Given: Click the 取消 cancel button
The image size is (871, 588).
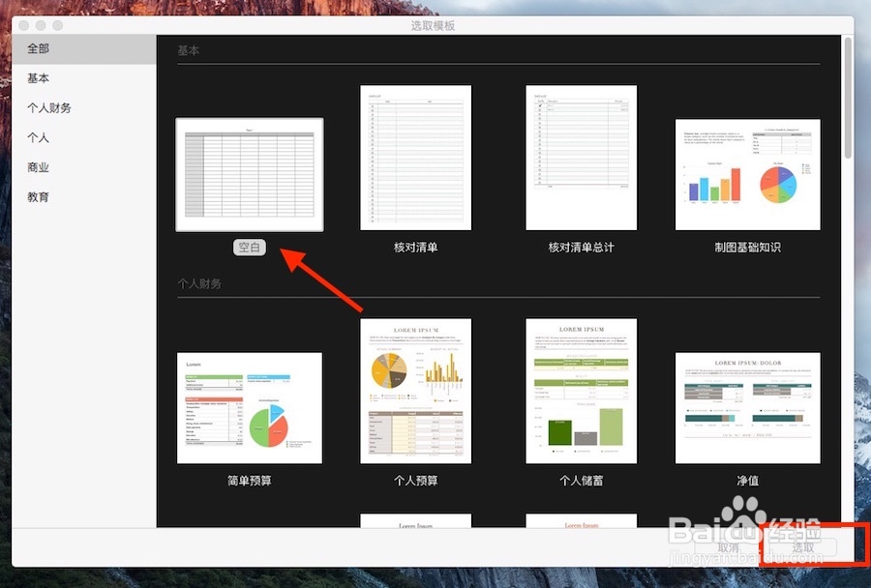Looking at the screenshot, I should 728,547.
